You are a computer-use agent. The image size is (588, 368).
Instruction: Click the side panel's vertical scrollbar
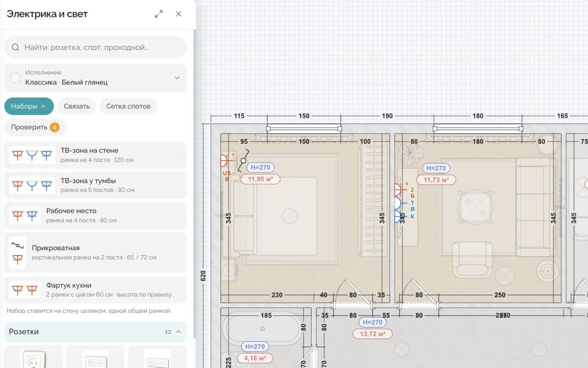[194, 184]
